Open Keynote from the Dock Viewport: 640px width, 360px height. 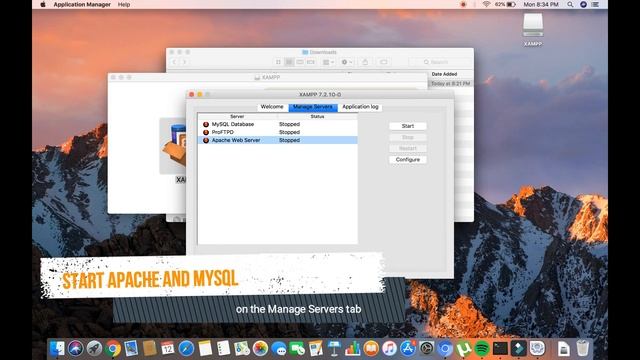pyautogui.click(x=334, y=349)
